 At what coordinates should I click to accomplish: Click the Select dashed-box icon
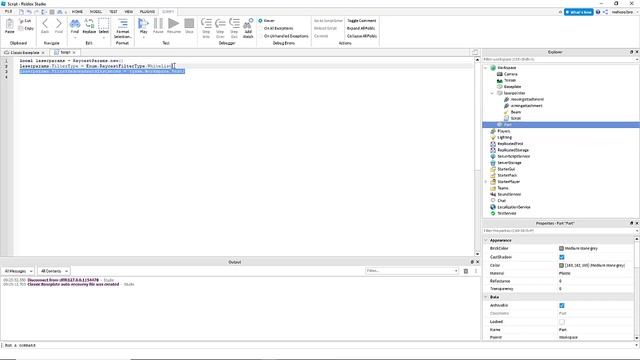104,24
